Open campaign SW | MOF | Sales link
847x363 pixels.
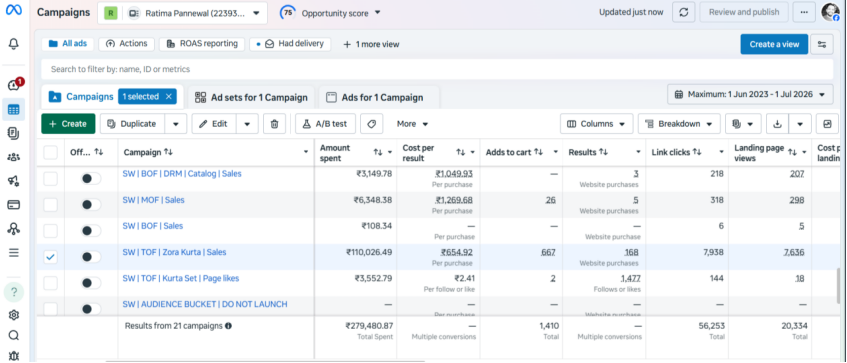153,200
